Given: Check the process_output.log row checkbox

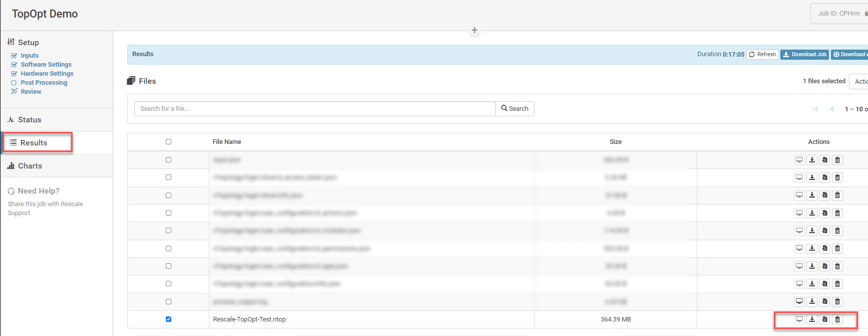Looking at the screenshot, I should (x=168, y=301).
